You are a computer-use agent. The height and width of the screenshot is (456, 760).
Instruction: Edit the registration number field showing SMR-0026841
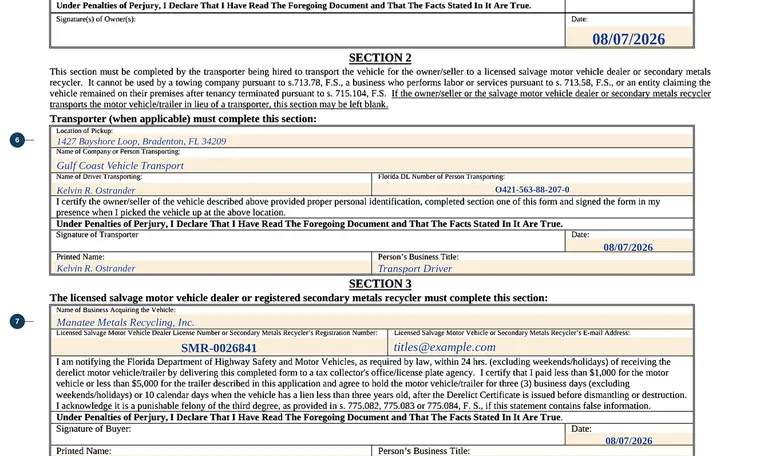coord(219,346)
